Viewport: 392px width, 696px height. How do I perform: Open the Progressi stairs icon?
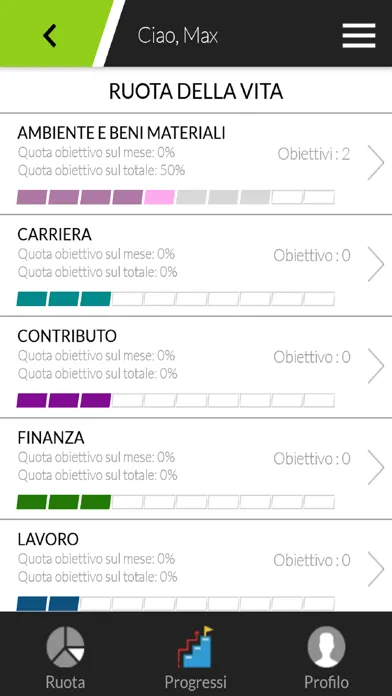coord(195,647)
